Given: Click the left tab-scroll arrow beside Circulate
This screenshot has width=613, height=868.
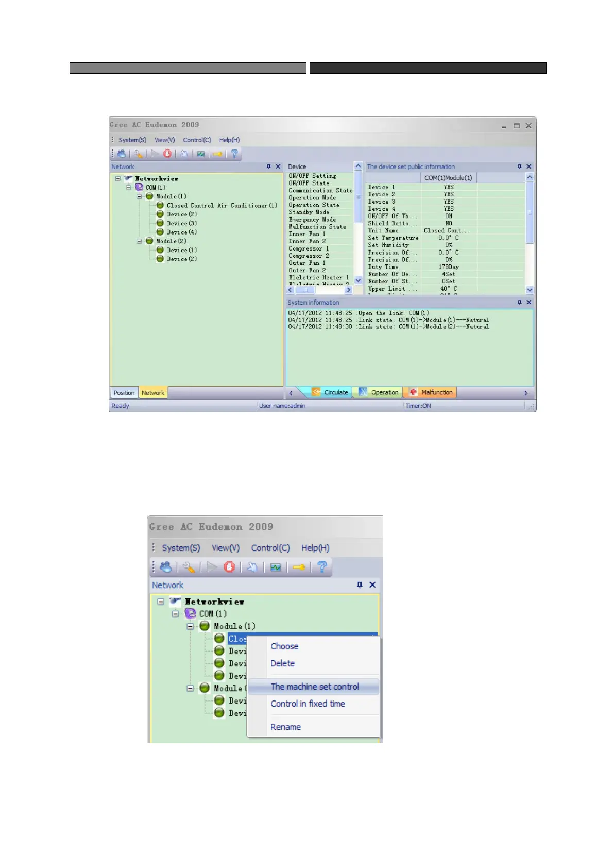Looking at the screenshot, I should click(291, 393).
